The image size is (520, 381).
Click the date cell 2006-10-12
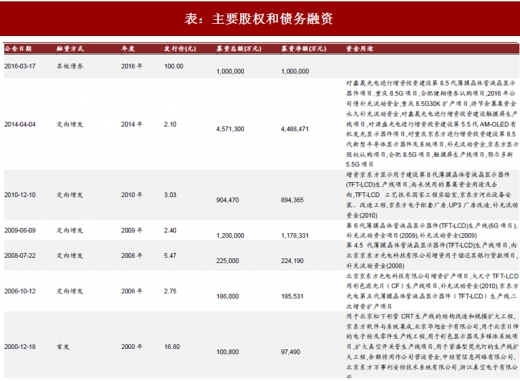(20, 291)
